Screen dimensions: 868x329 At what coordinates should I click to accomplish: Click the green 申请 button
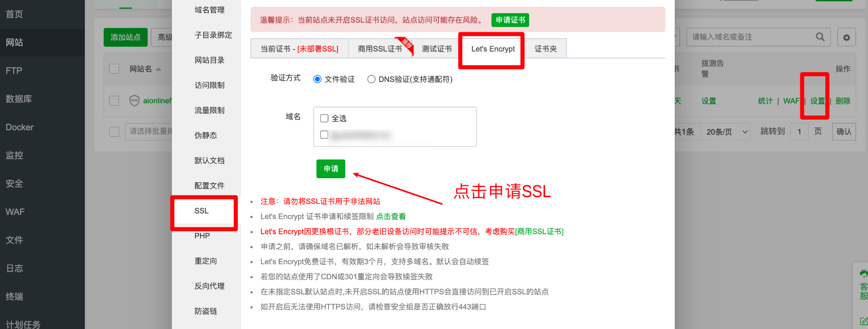click(331, 169)
